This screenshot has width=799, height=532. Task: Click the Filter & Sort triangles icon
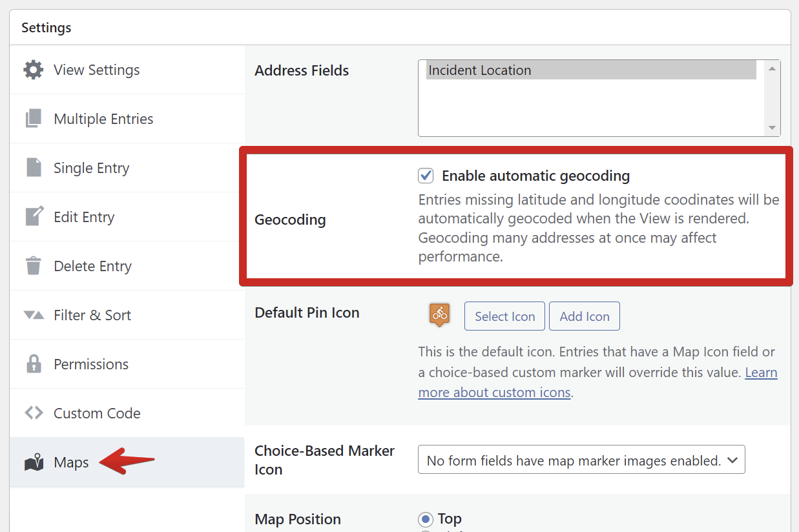click(34, 315)
